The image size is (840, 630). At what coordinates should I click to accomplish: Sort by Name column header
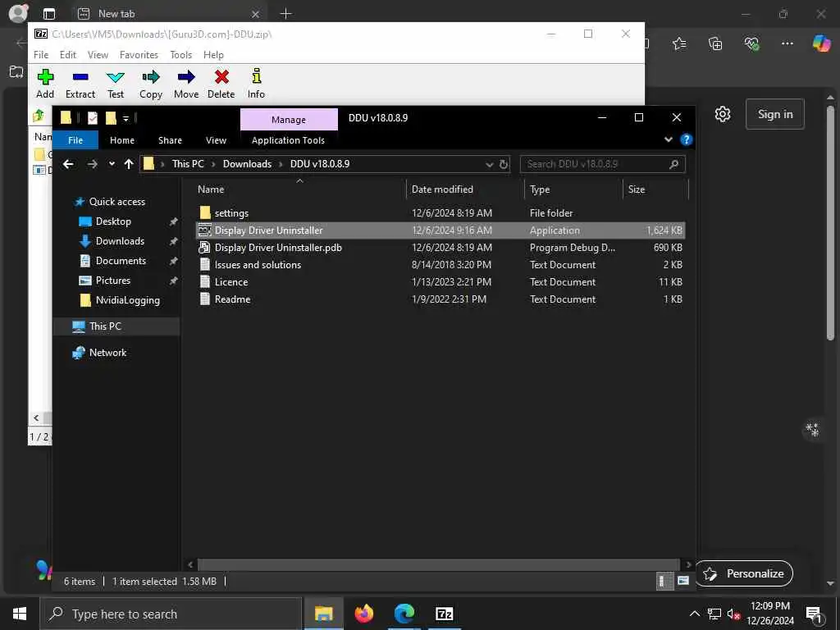211,189
